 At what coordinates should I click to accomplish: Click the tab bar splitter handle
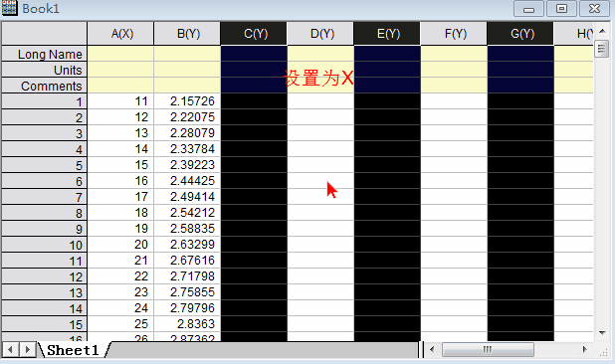(422, 349)
